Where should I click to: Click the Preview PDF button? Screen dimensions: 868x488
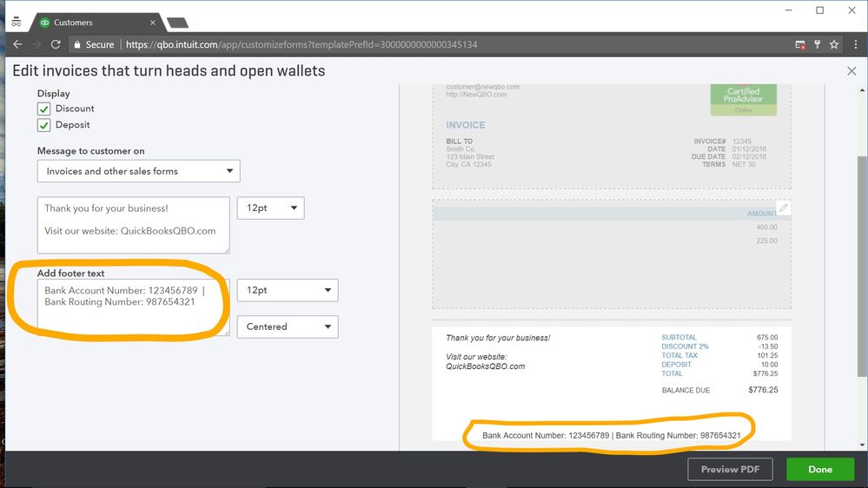click(x=730, y=469)
